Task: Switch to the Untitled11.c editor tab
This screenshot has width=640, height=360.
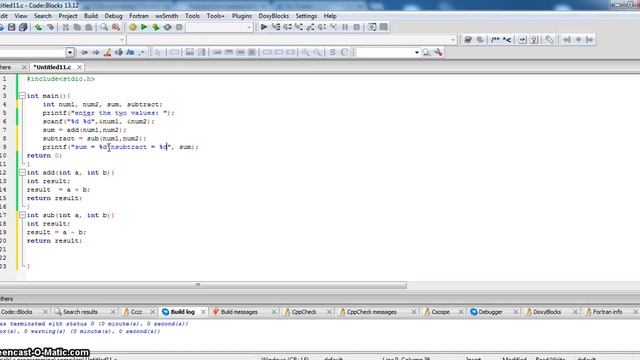Action: point(52,67)
